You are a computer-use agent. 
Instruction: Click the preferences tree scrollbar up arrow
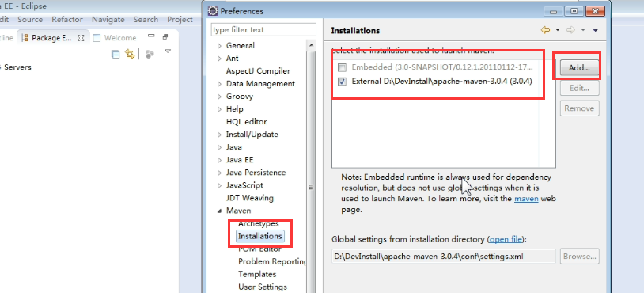312,45
